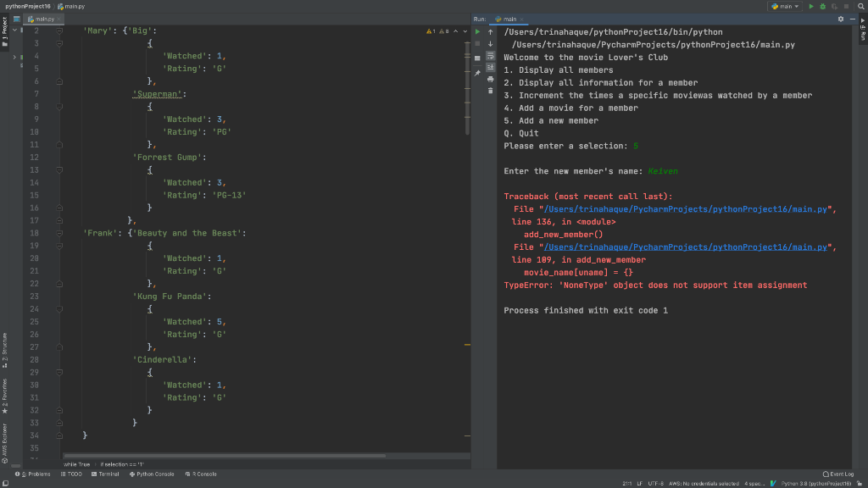Screen dimensions: 868x488
Task: Click the trash icon to clear console output
Action: pyautogui.click(x=490, y=91)
